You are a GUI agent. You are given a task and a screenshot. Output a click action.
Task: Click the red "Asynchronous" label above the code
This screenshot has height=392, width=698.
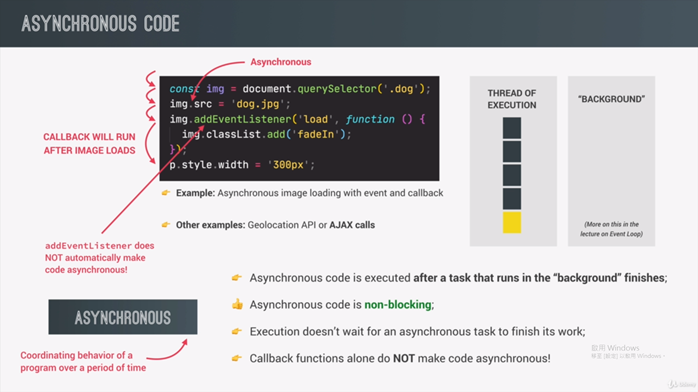(281, 62)
